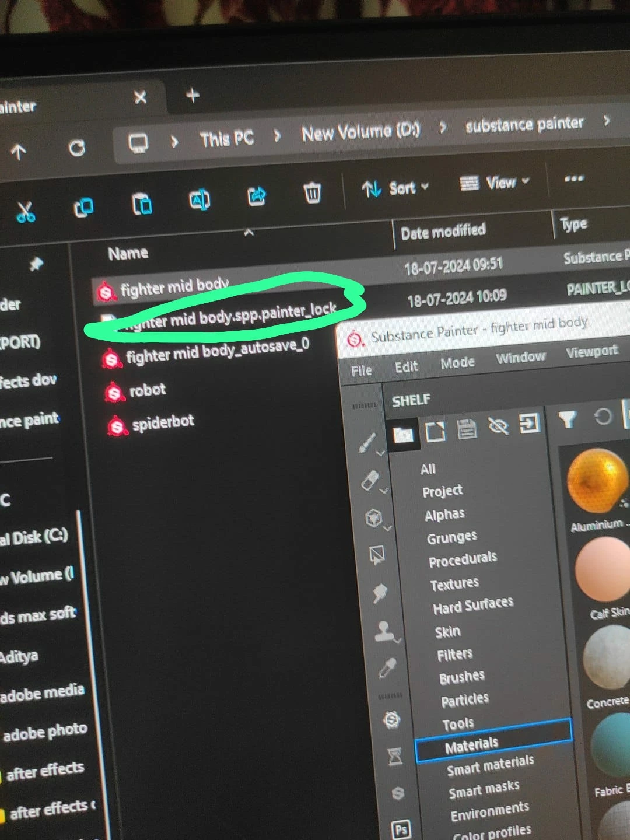
Task: Select the Smart materials category in Shelf
Action: (490, 765)
